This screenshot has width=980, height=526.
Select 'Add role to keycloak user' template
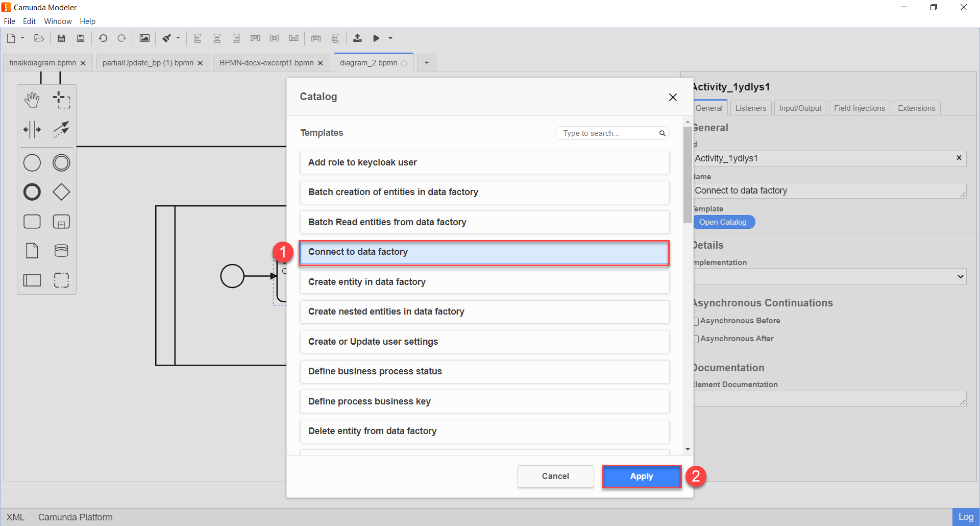click(484, 162)
